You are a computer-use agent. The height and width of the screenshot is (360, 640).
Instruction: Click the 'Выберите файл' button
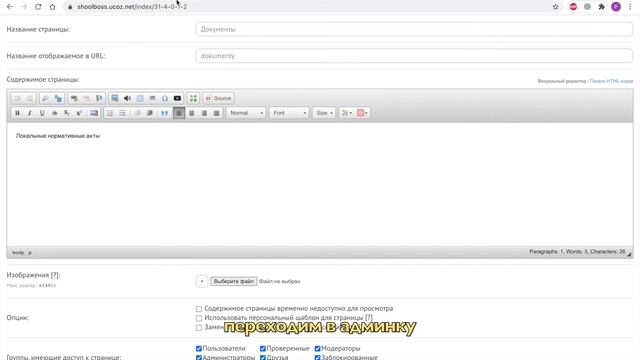click(233, 281)
